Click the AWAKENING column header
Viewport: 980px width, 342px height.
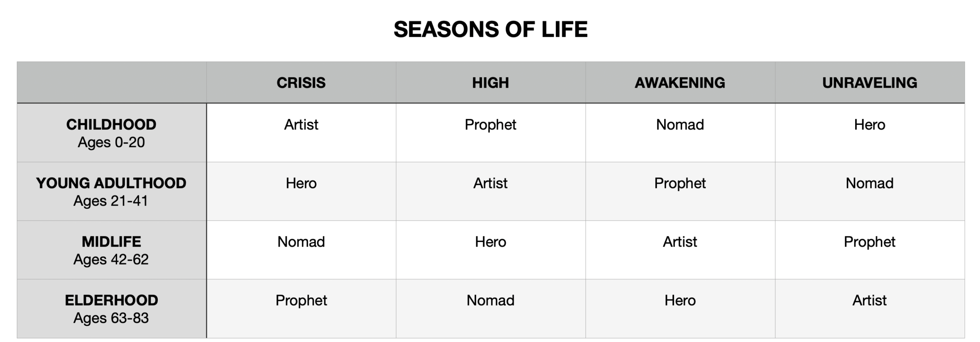(680, 83)
